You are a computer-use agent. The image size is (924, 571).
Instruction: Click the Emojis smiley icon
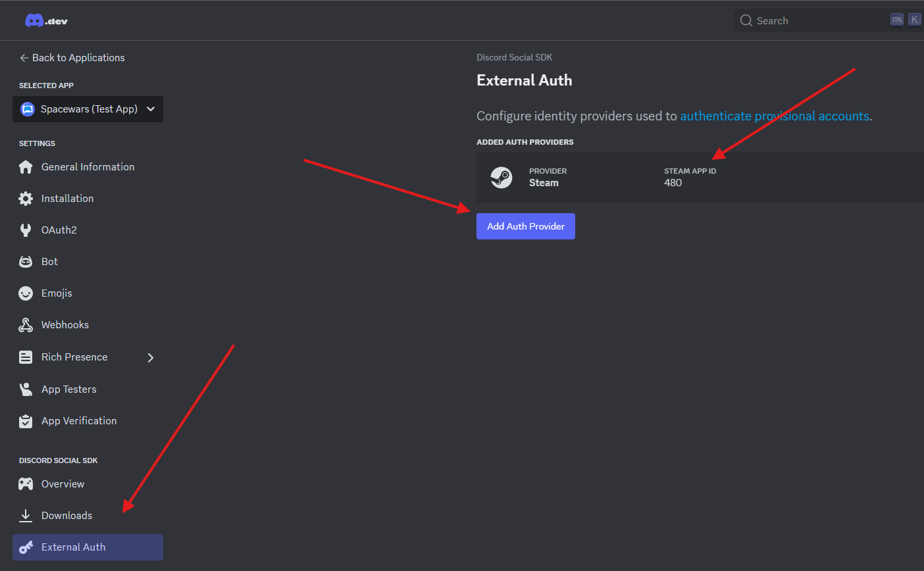26,293
